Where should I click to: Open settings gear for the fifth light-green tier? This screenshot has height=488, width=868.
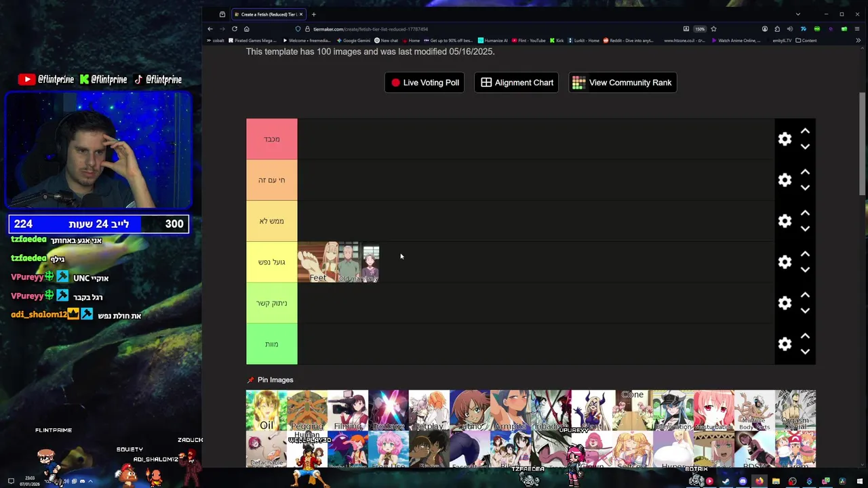(785, 303)
